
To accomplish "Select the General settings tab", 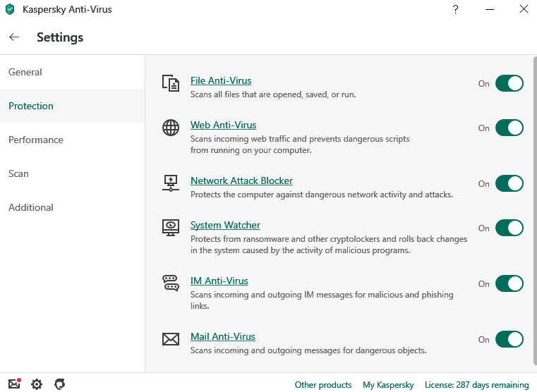I will click(x=72, y=72).
